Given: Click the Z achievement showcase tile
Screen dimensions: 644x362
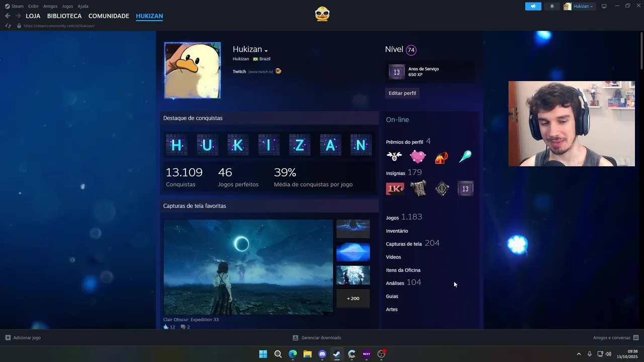Looking at the screenshot, I should (x=299, y=145).
